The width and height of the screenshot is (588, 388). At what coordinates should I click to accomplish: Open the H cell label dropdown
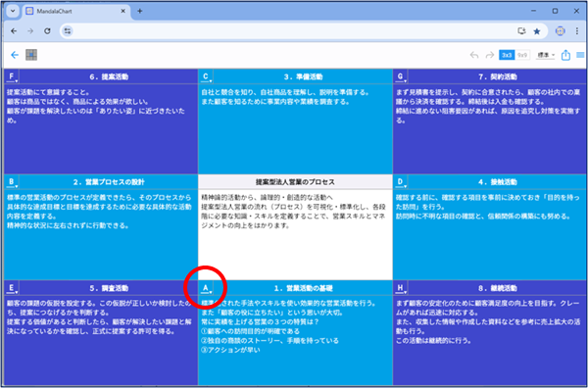[401, 288]
